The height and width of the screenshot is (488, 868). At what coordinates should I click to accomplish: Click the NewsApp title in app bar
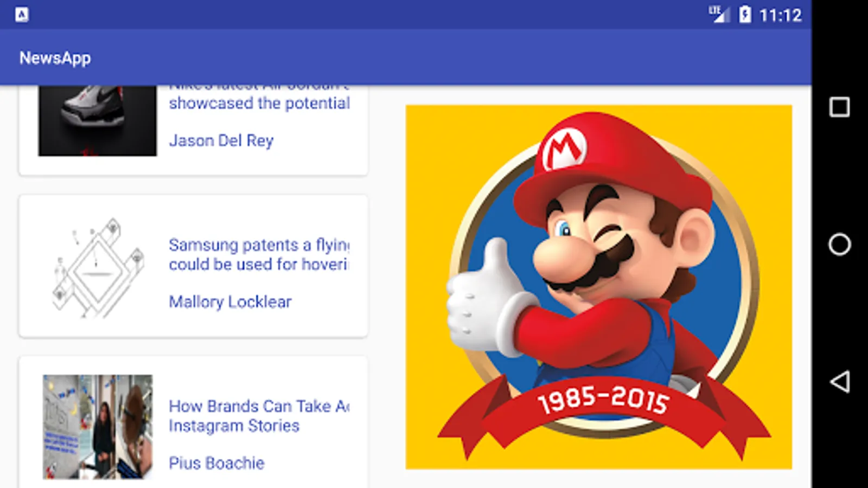55,58
